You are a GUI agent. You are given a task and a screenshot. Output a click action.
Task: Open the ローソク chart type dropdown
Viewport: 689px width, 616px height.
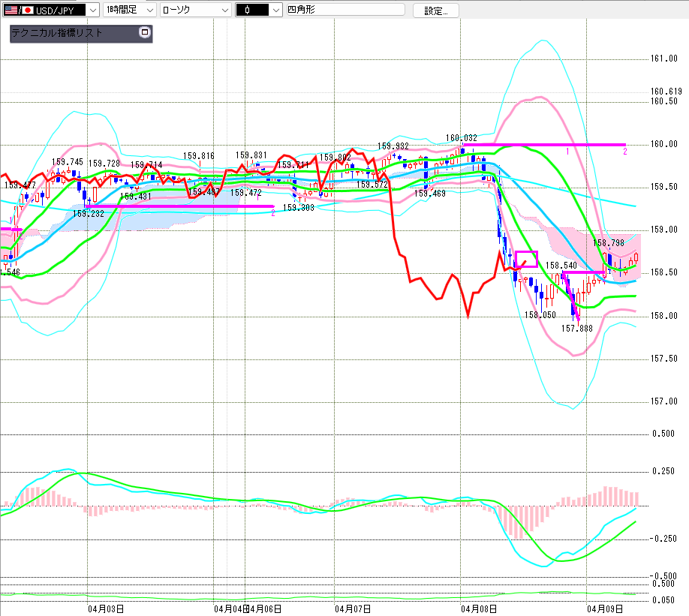pyautogui.click(x=224, y=10)
